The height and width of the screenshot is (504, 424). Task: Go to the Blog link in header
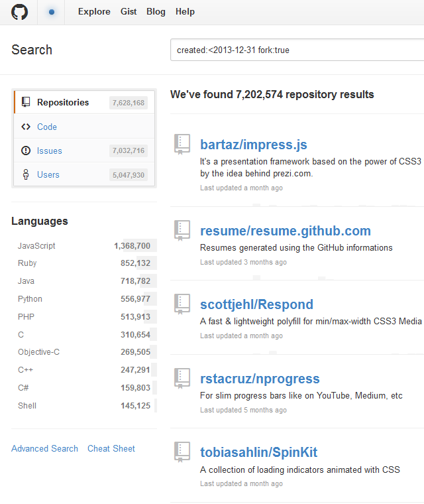156,12
